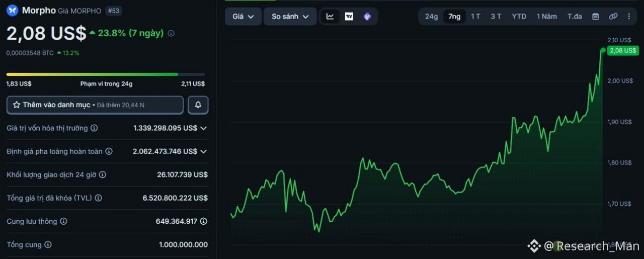
Task: Select the T.đa time range
Action: (575, 16)
